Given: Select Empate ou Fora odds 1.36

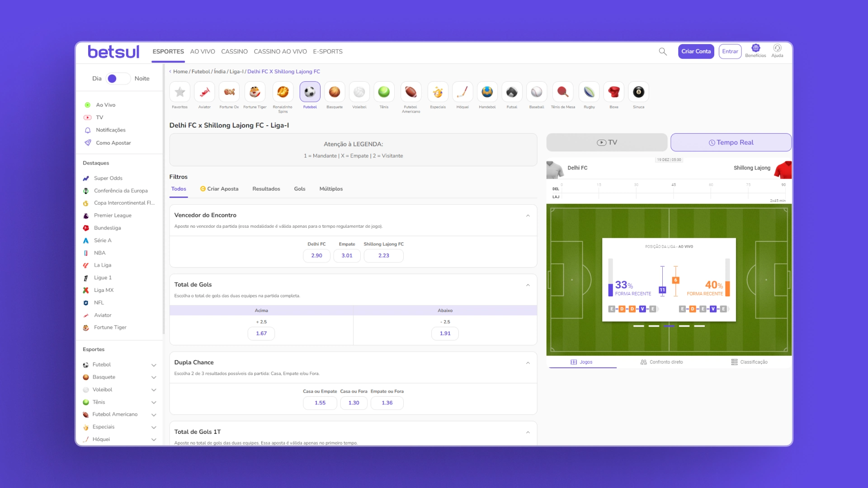Looking at the screenshot, I should point(387,403).
